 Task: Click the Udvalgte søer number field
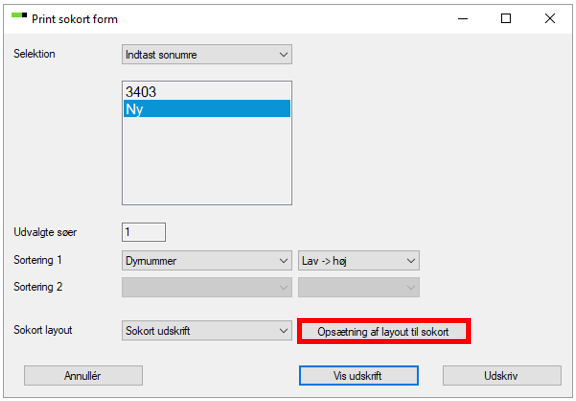(x=144, y=232)
